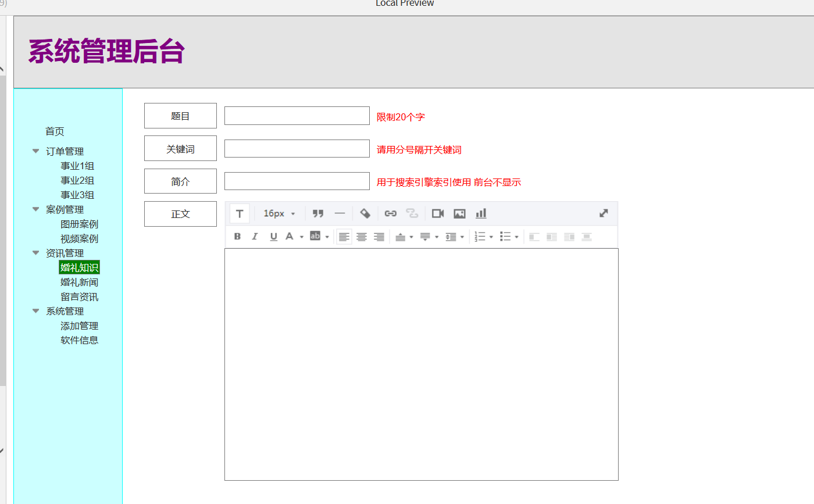814x504 pixels.
Task: Align text to the left
Action: click(x=344, y=237)
